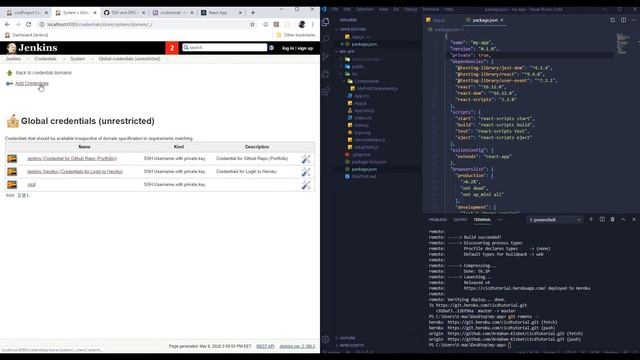
Task: Add a new terminal with the plus icon
Action: click(591, 220)
